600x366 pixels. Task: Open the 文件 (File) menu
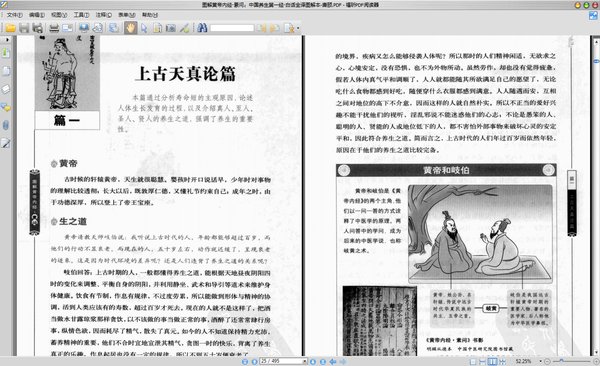pyautogui.click(x=14, y=15)
